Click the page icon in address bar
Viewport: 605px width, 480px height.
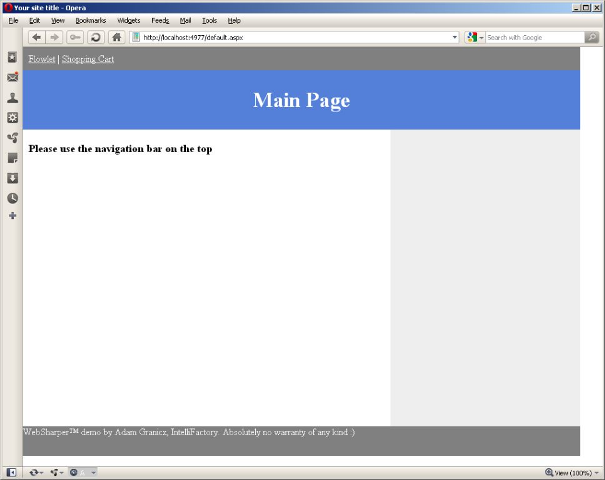(136, 37)
